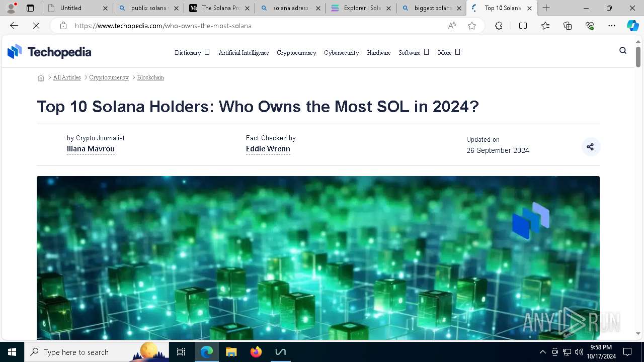Click the home breadcrumb icon

point(41,77)
